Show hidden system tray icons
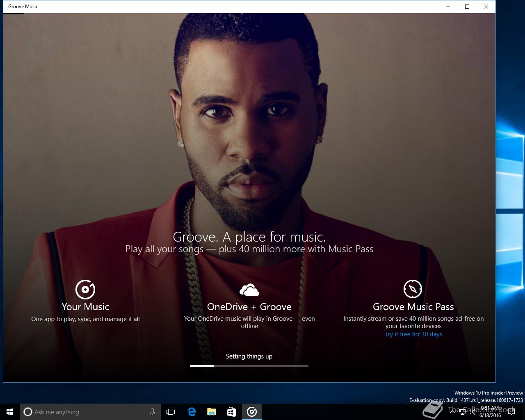 [452, 412]
